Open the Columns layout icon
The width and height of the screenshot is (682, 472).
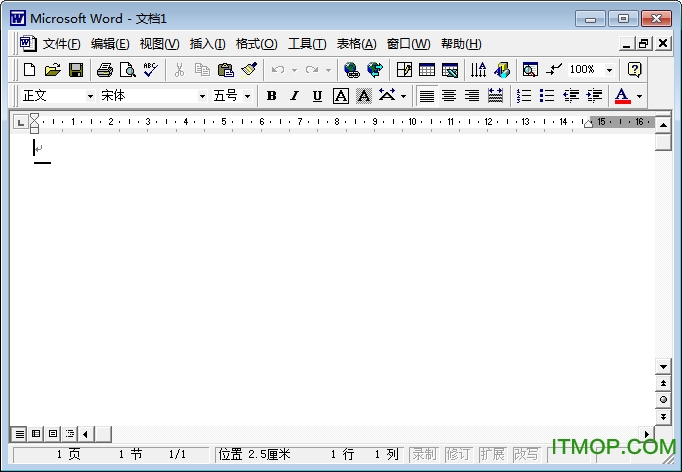pos(478,70)
